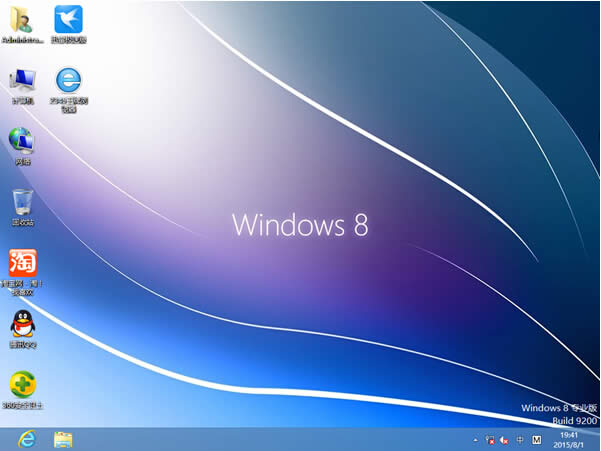The image size is (601, 451).
Task: Select the Recycle Bin icon
Action: (x=21, y=203)
